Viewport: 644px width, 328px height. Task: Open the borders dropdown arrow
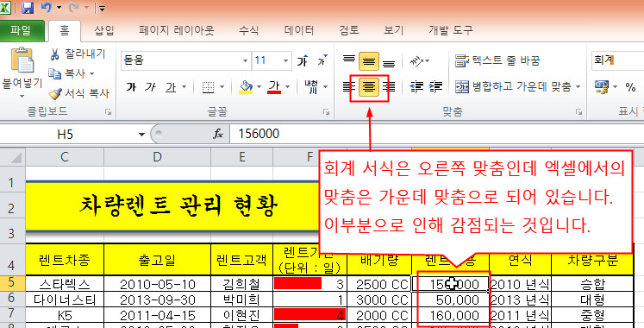(x=222, y=87)
